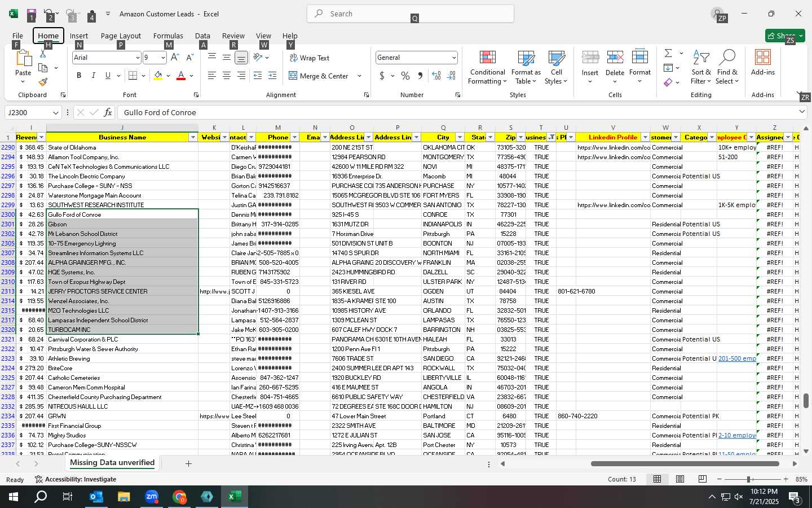Open Linkedin Profile column filter dropdown

click(645, 137)
